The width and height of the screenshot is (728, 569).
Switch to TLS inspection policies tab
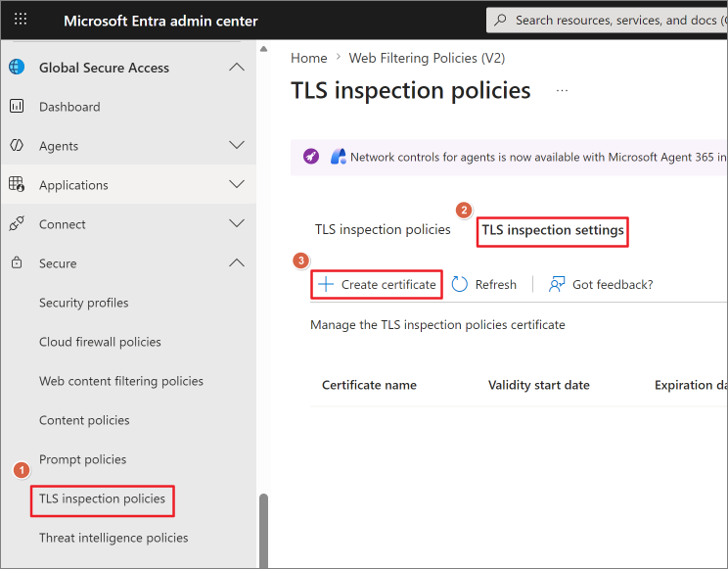[383, 229]
